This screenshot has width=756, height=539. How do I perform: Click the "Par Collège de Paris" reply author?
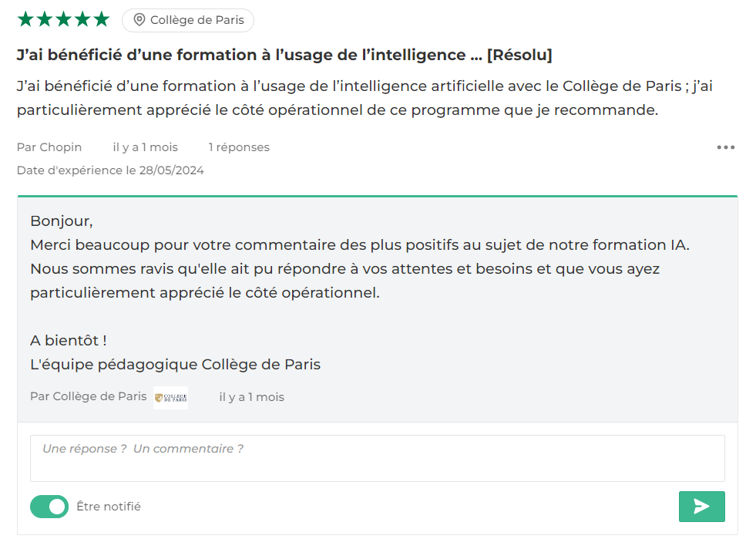(x=88, y=396)
